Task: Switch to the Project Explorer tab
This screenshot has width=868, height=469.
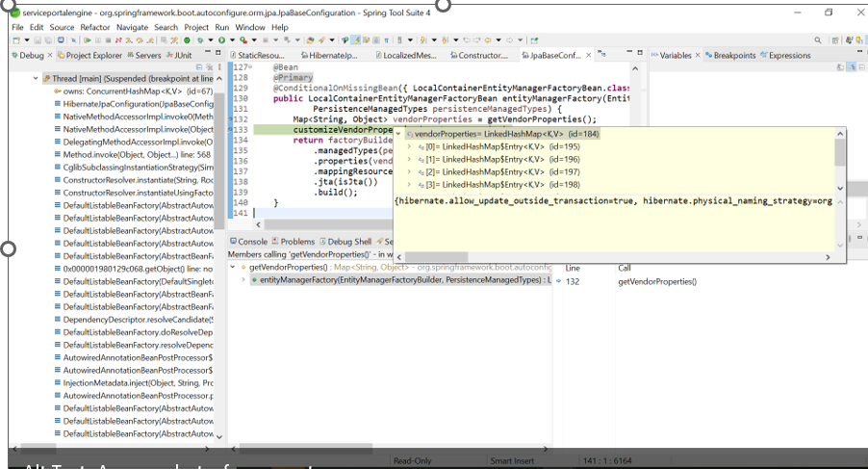Action: tap(93, 56)
